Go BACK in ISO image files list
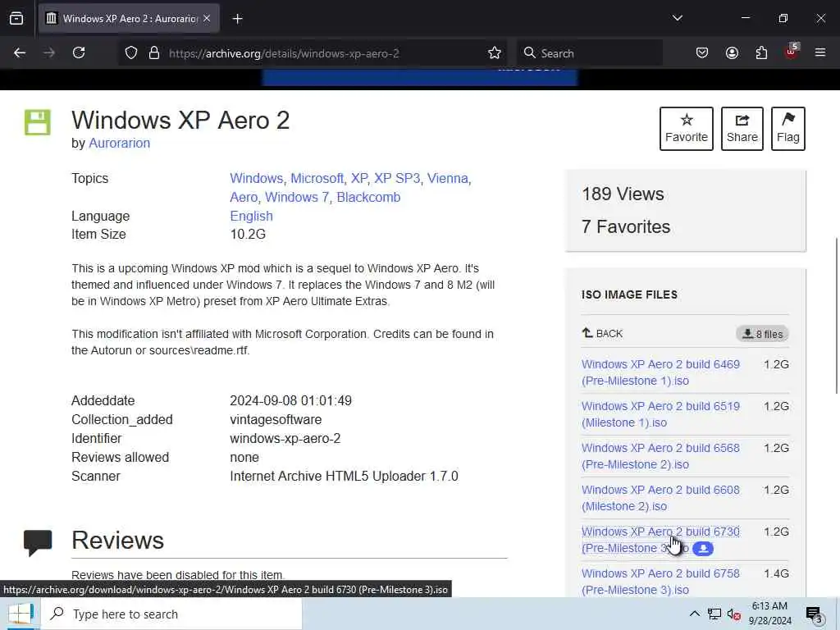The width and height of the screenshot is (840, 630). pos(602,333)
